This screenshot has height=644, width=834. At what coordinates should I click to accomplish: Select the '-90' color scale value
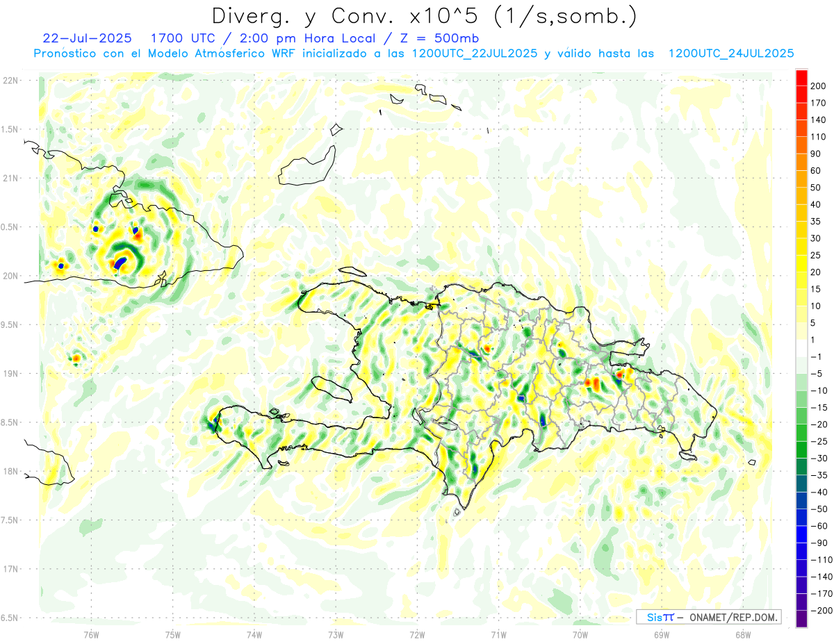click(819, 543)
